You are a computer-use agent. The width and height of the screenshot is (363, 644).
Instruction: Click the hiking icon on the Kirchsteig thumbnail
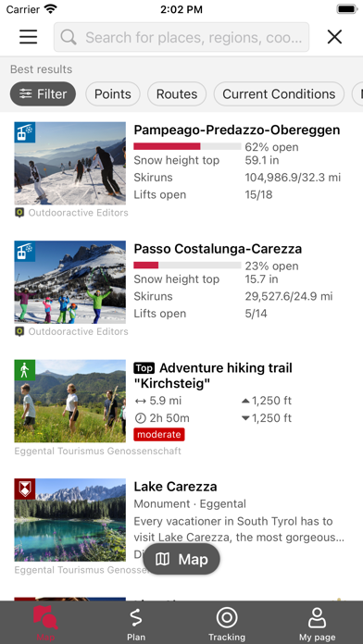(x=25, y=370)
